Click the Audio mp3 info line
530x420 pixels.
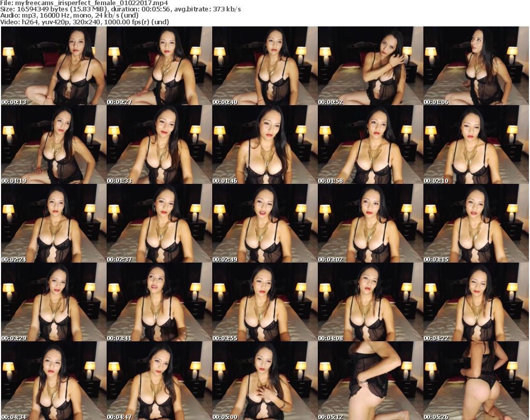click(x=69, y=16)
